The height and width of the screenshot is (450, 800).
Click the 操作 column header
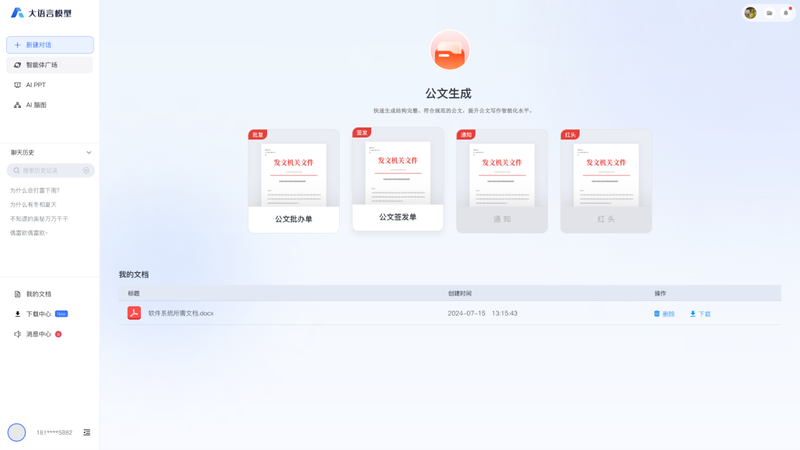(x=660, y=293)
